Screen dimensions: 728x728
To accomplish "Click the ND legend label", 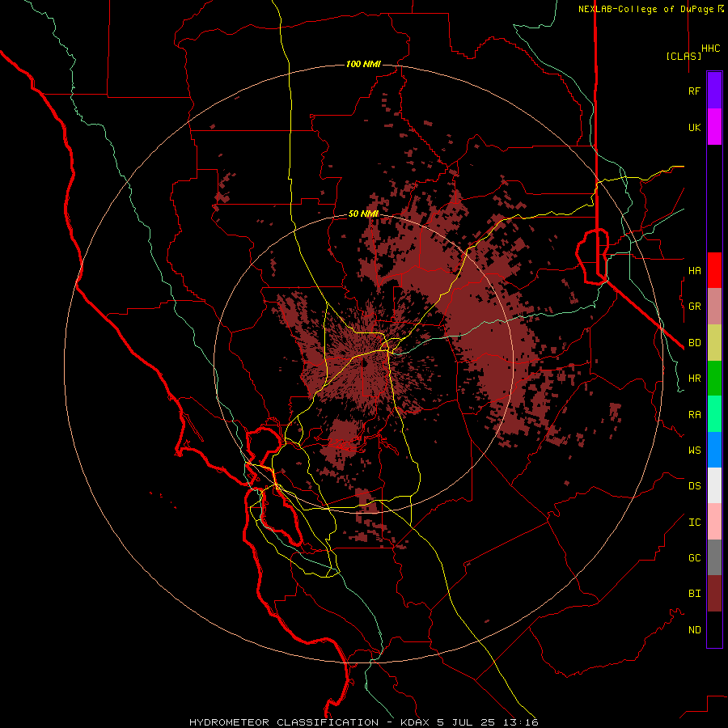I will pyautogui.click(x=694, y=630).
